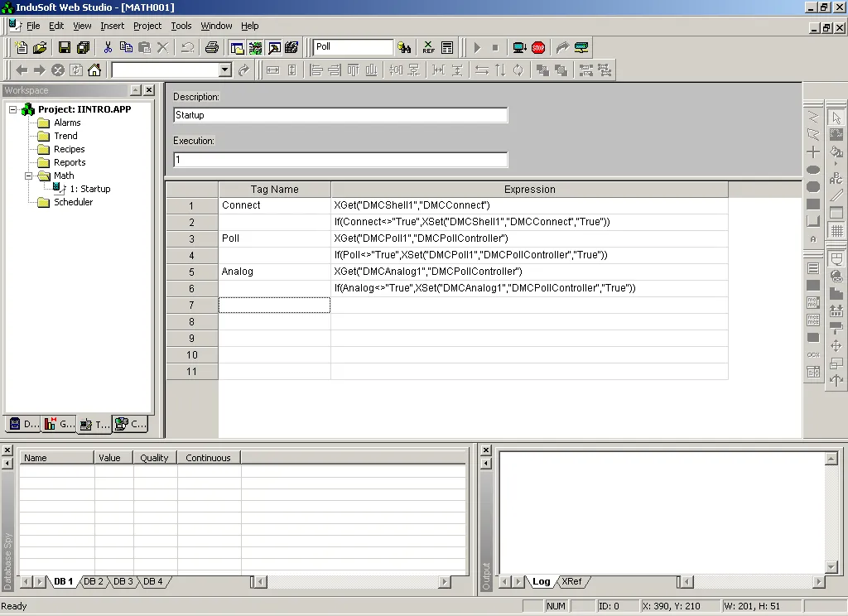Open the Database workspace tab D...
This screenshot has height=616, width=848.
click(24, 424)
